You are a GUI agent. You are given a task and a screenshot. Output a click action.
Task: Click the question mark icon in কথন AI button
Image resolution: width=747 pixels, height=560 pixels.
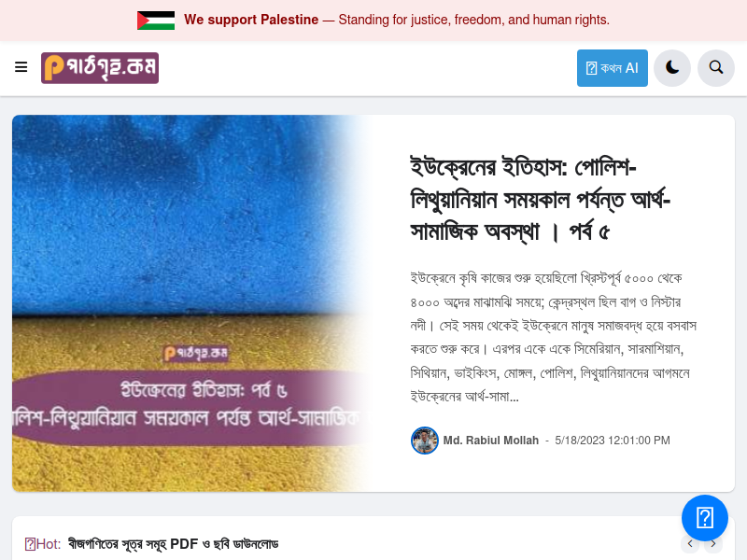(x=591, y=68)
